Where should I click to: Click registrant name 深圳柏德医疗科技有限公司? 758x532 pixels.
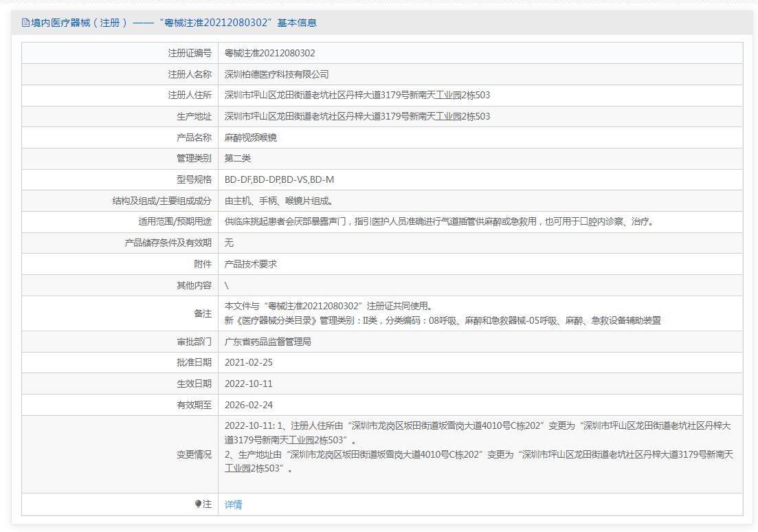(x=276, y=74)
